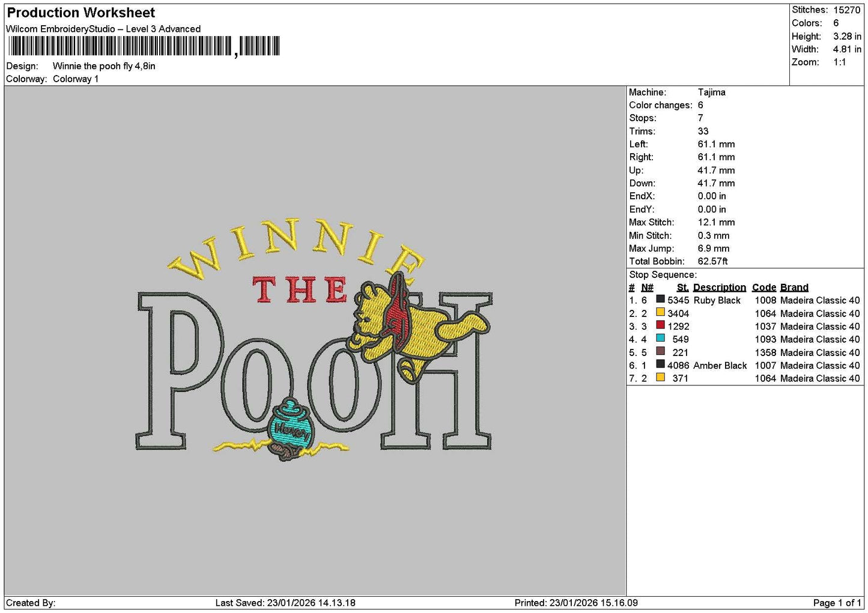Click stitch count '221' in row 5
The width and height of the screenshot is (868, 613).
tap(681, 352)
